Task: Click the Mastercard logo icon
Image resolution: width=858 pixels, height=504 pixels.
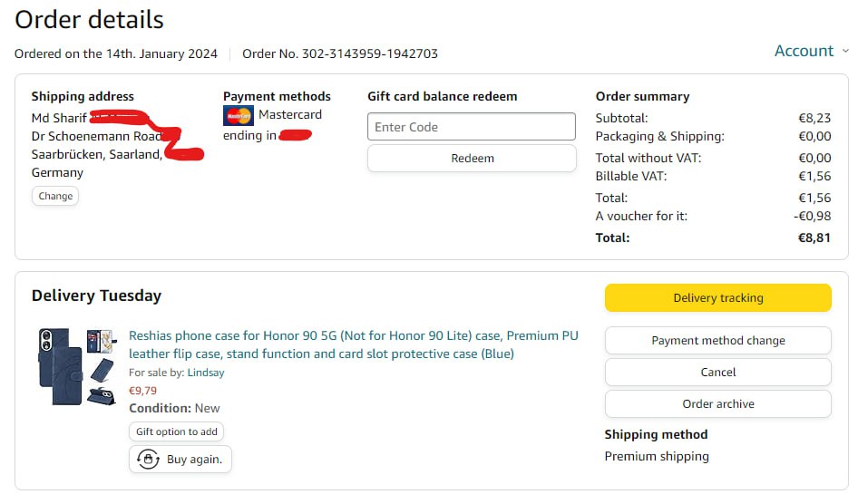Action: [x=239, y=116]
